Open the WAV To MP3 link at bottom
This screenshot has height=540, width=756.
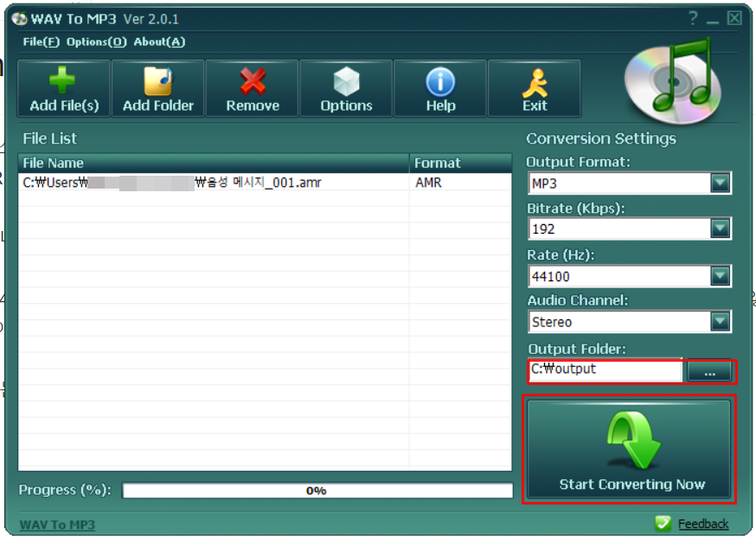click(57, 524)
